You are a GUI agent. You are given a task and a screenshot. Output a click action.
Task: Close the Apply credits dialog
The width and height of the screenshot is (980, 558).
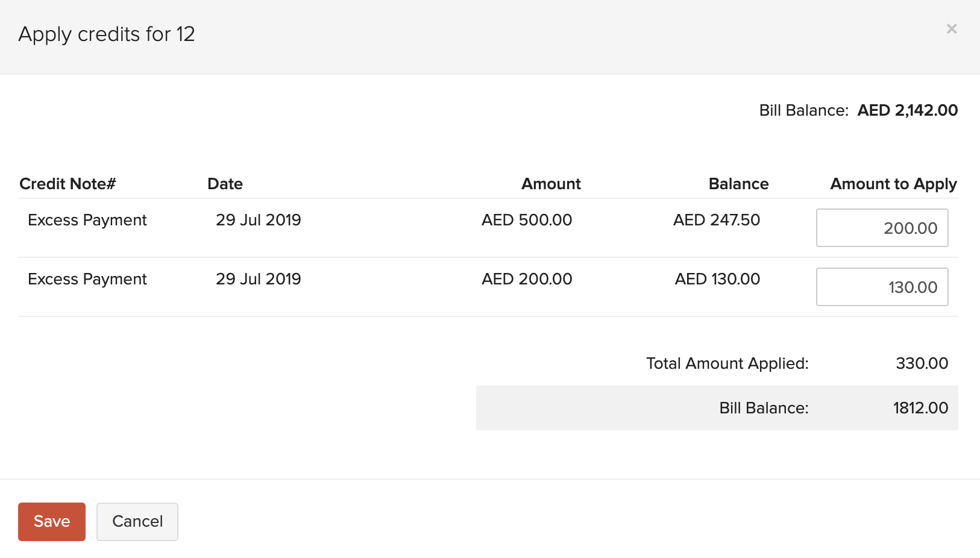pyautogui.click(x=952, y=29)
